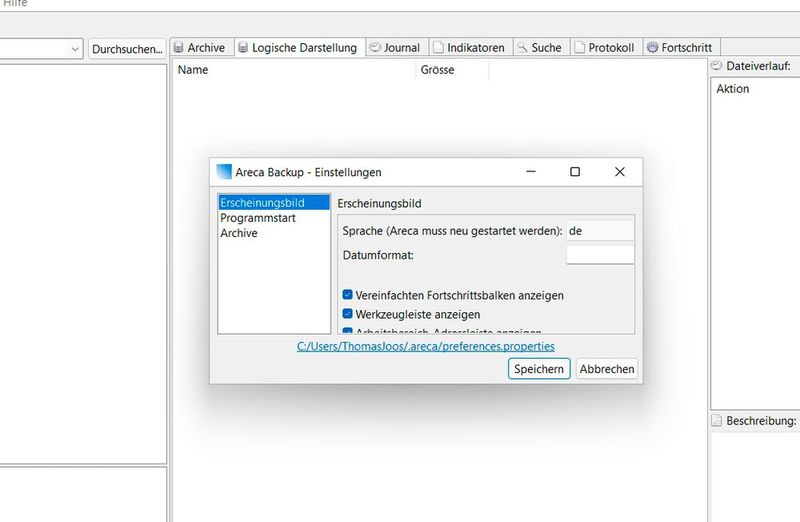The image size is (800, 522).
Task: Select Erscheinungsbild in settings list
Action: point(274,203)
